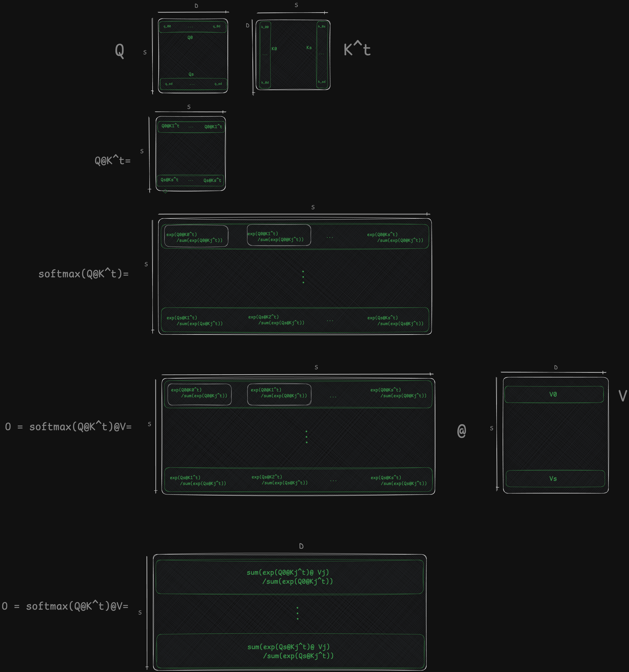Select the large K^t label
Viewport: 629px width, 672px height.
(x=357, y=50)
